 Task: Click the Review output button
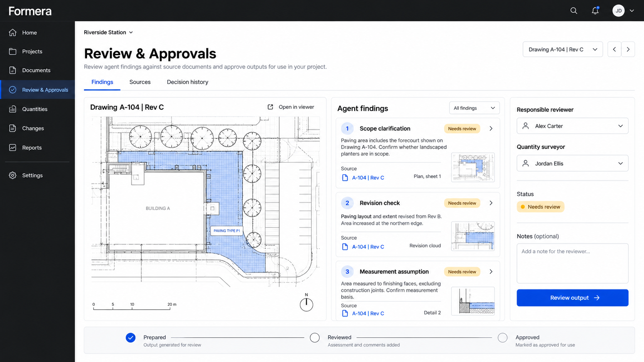pos(572,298)
